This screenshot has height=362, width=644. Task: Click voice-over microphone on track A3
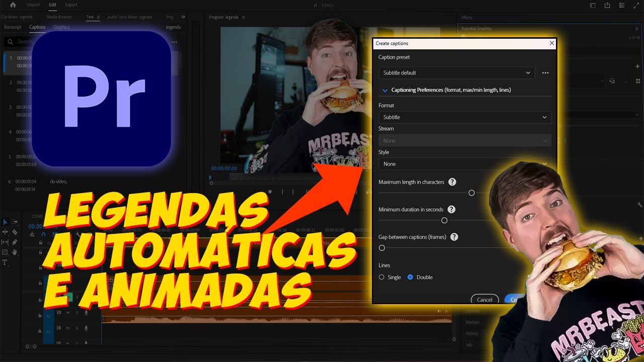coord(86,328)
